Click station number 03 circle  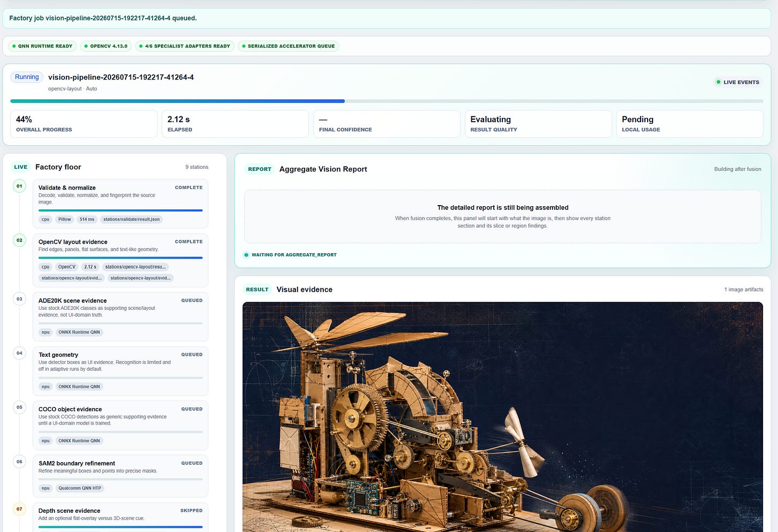coord(19,299)
